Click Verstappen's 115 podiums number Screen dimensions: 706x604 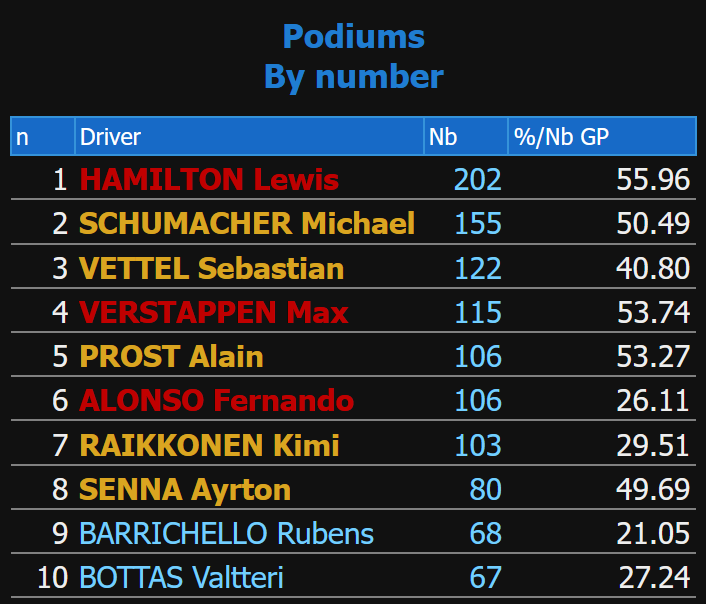(x=477, y=313)
